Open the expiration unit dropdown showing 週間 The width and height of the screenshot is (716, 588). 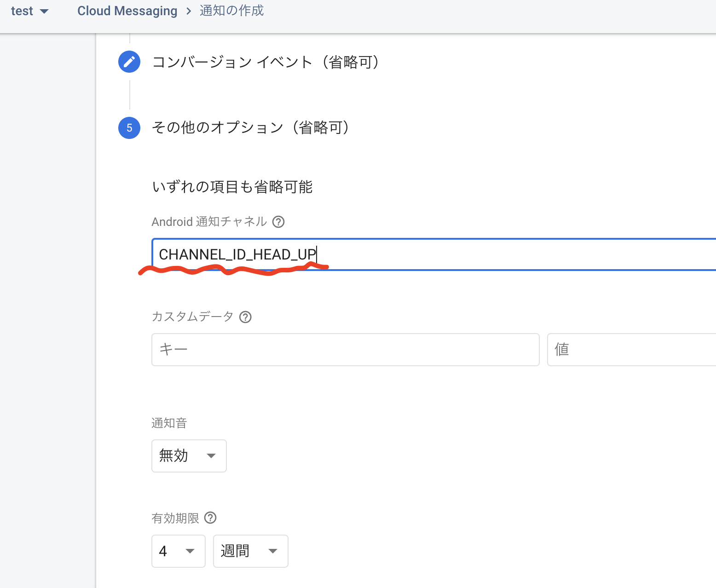250,551
